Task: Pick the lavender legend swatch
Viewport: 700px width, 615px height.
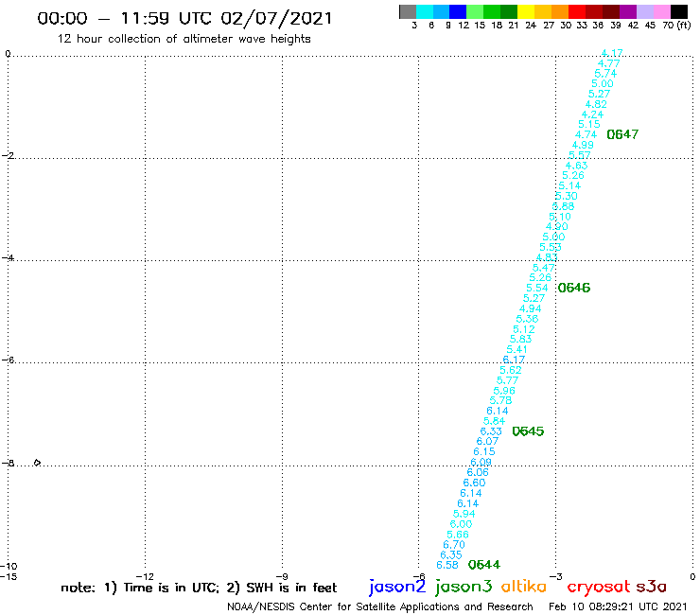Action: (644, 11)
